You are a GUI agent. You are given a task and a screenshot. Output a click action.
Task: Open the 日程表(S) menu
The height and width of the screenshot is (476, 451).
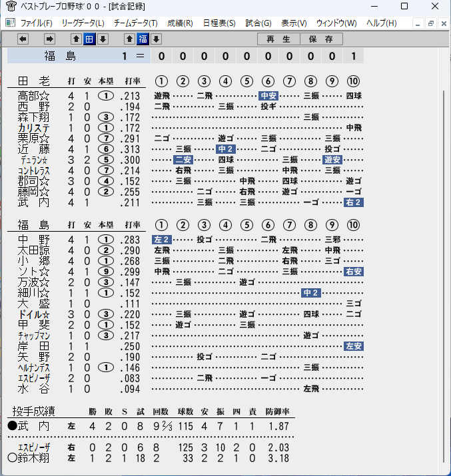219,23
